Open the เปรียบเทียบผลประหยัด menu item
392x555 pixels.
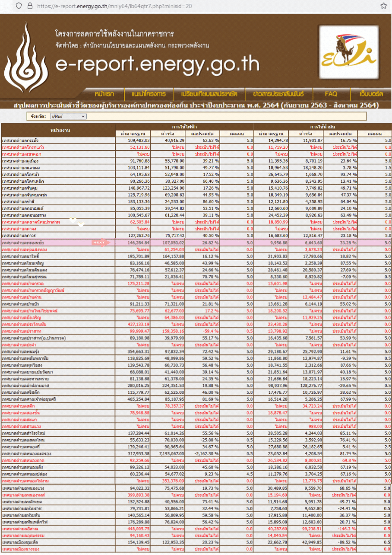(209, 94)
